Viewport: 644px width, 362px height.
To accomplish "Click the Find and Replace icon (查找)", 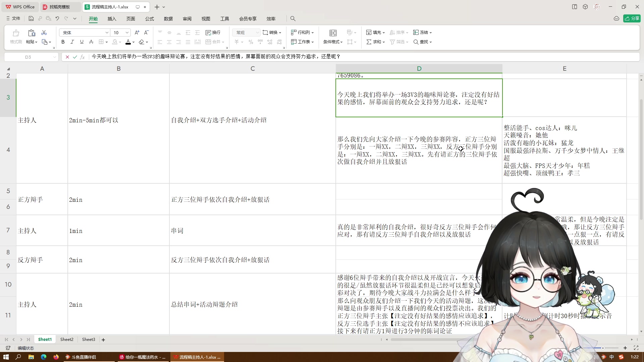I will coord(422,42).
